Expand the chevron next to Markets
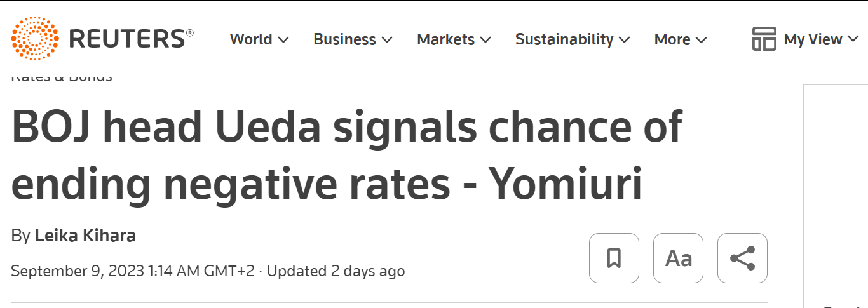The width and height of the screenshot is (868, 308). click(x=485, y=40)
